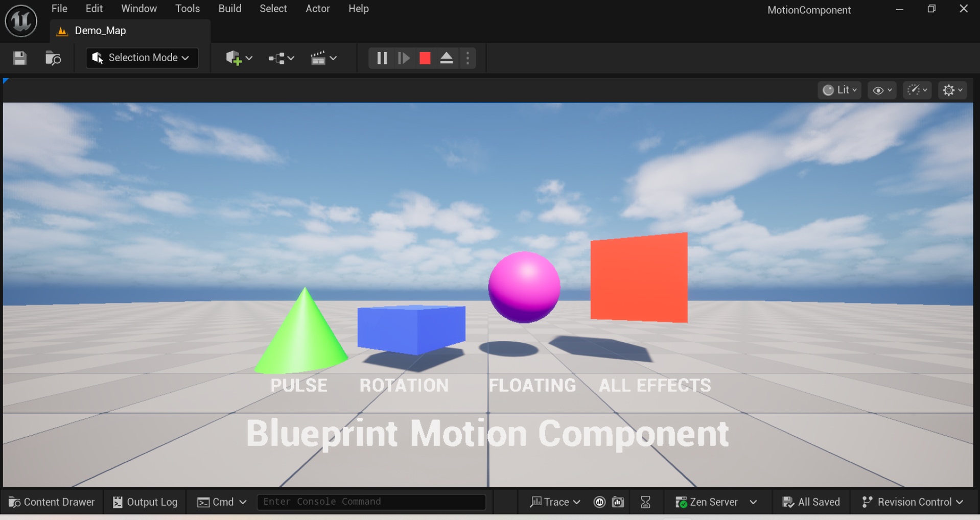Open the Unreal Engine logo home button
The height and width of the screenshot is (520, 980).
21,20
